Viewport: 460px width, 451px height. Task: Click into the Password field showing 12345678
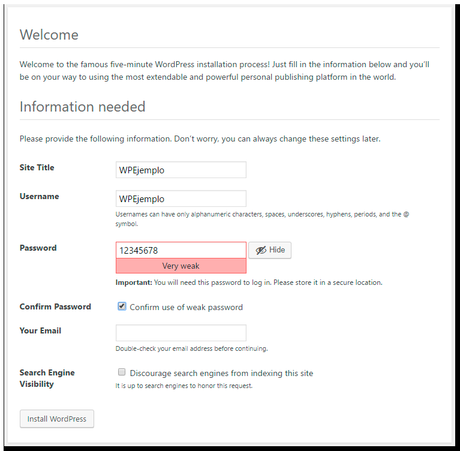(x=181, y=250)
